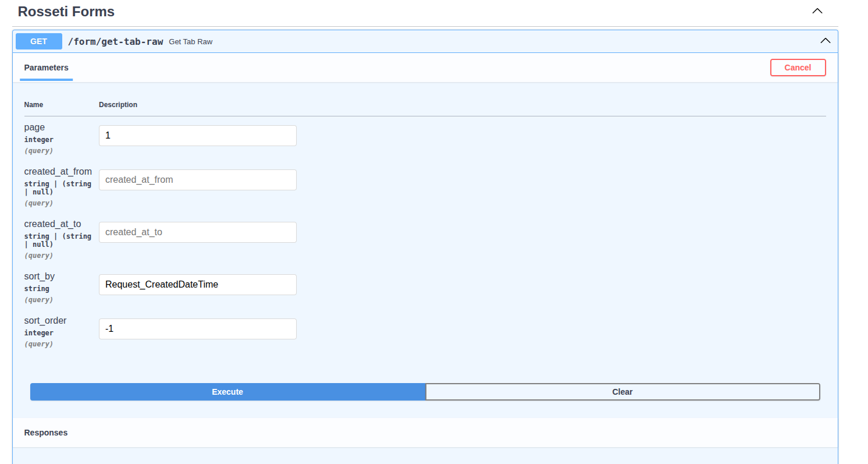
Task: Collapse the Rosseti Forms section chevron
Action: click(x=817, y=11)
